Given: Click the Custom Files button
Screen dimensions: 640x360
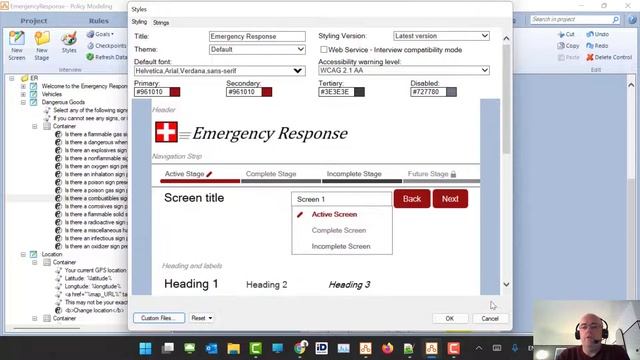Looking at the screenshot, I should click(159, 318).
